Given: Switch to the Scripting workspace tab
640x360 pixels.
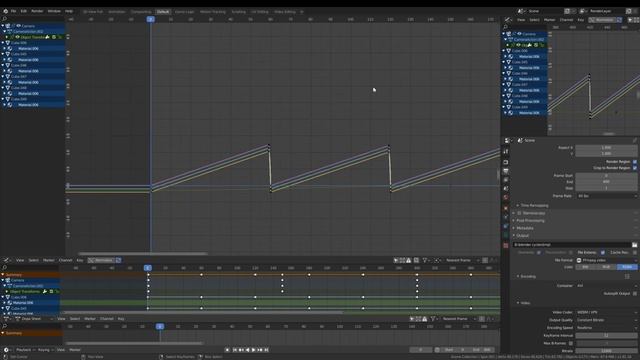Looking at the screenshot, I should (x=239, y=12).
